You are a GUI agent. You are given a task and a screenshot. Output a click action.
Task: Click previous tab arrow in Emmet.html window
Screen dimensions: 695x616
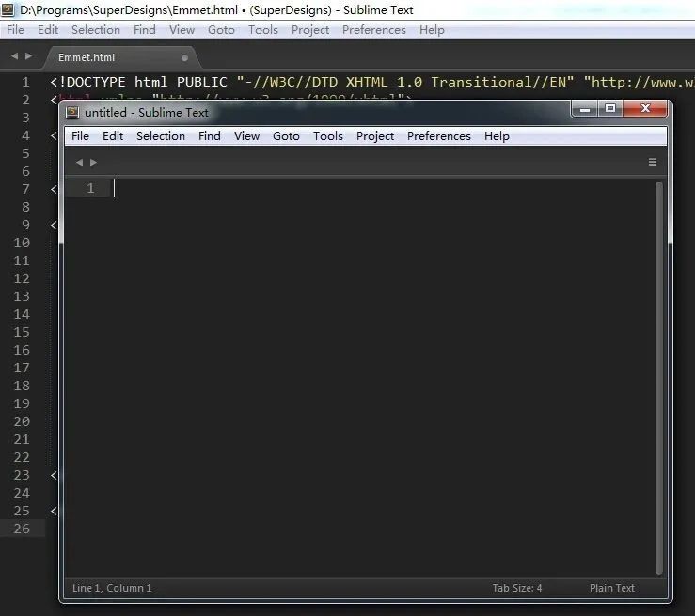(15, 56)
